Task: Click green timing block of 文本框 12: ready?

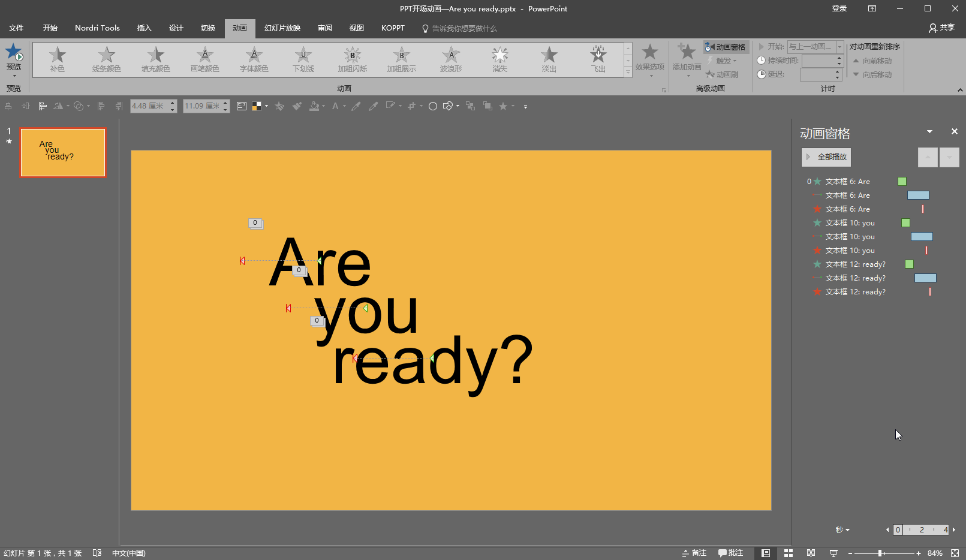Action: [909, 264]
